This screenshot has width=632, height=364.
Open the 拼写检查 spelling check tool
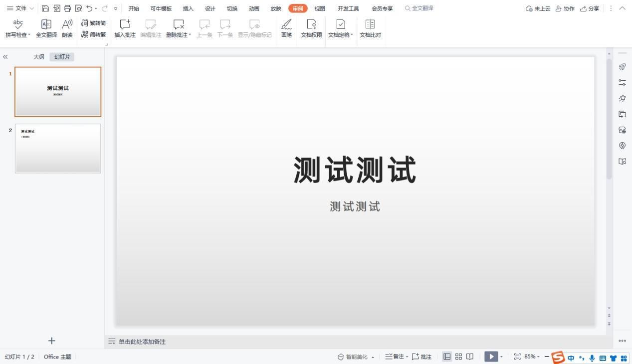pos(16,28)
